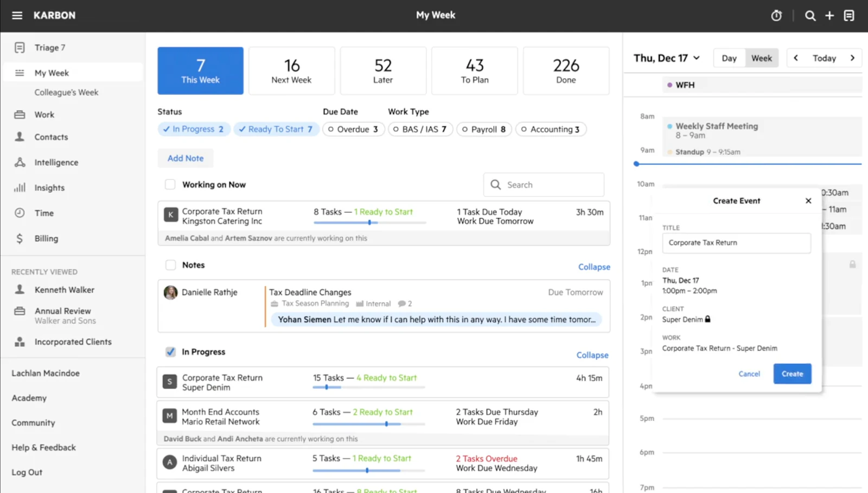Select the Later tab

pos(383,71)
